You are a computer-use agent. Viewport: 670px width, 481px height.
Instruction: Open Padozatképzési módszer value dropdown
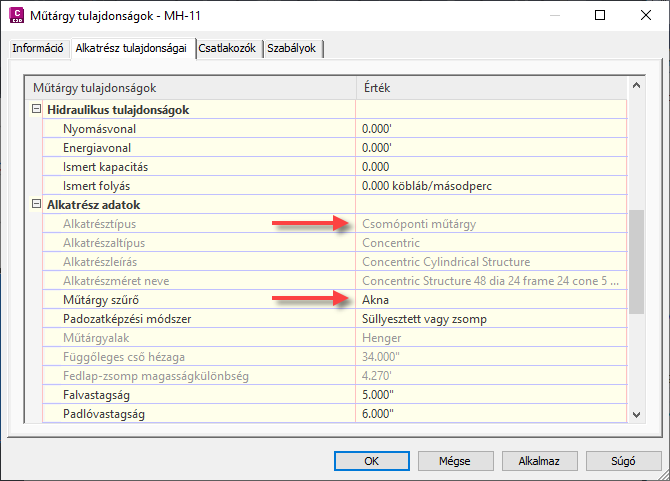point(490,319)
